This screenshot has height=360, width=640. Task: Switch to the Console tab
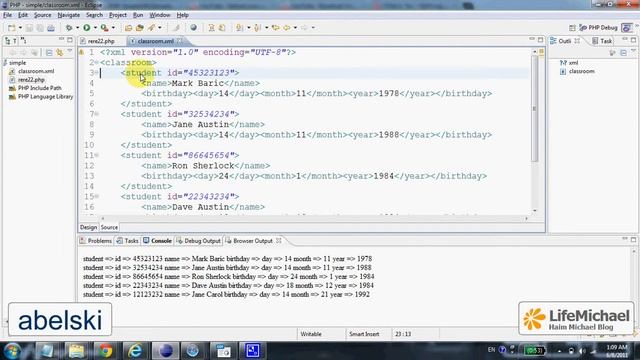point(157,241)
